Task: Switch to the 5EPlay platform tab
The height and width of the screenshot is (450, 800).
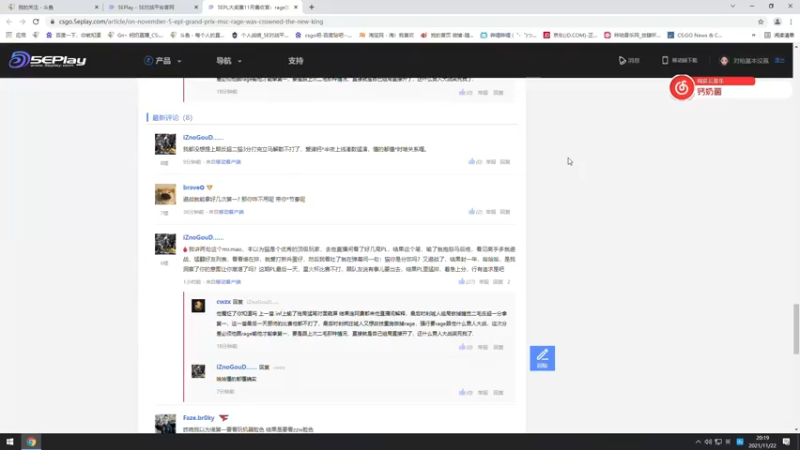Action: [x=152, y=7]
